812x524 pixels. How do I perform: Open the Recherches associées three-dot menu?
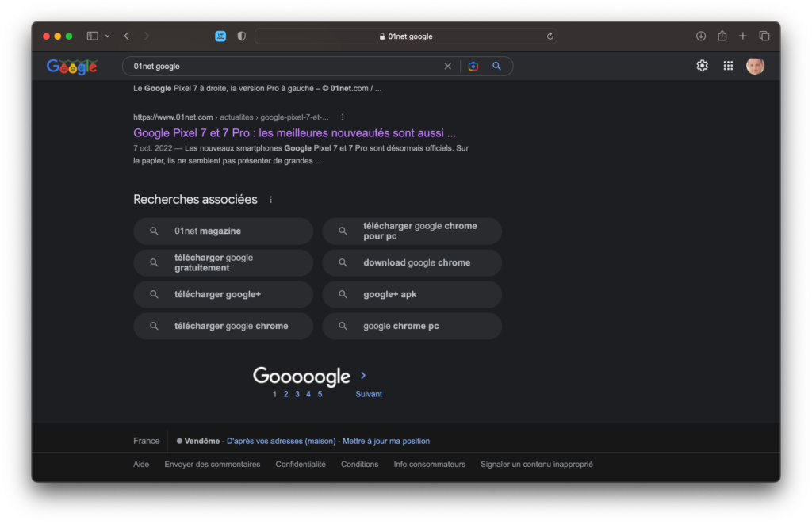coord(271,199)
